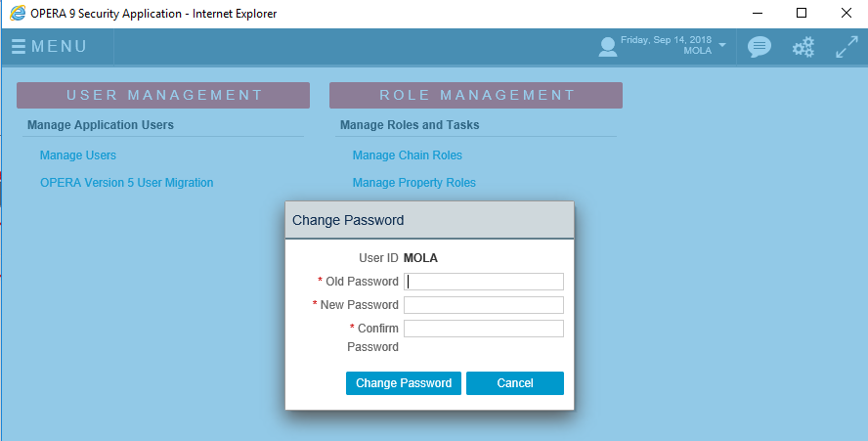Expand the MOLA user dropdown arrow
Image resolution: width=868 pixels, height=441 pixels.
721,44
